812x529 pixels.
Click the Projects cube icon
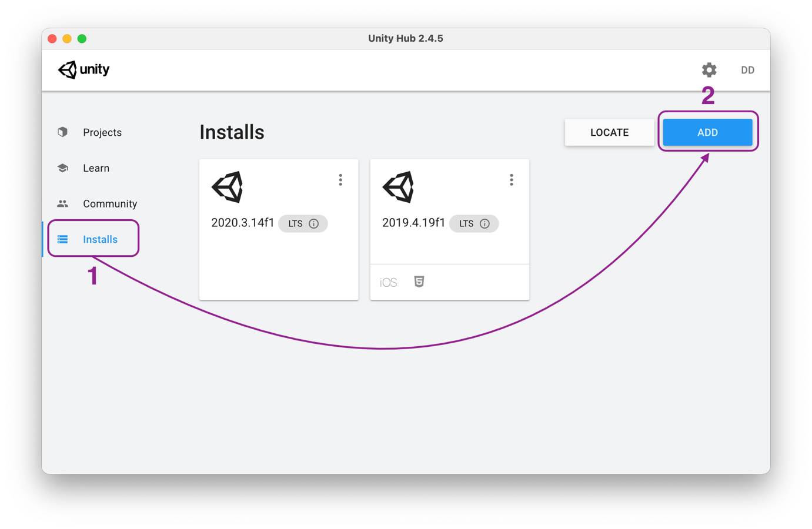63,132
